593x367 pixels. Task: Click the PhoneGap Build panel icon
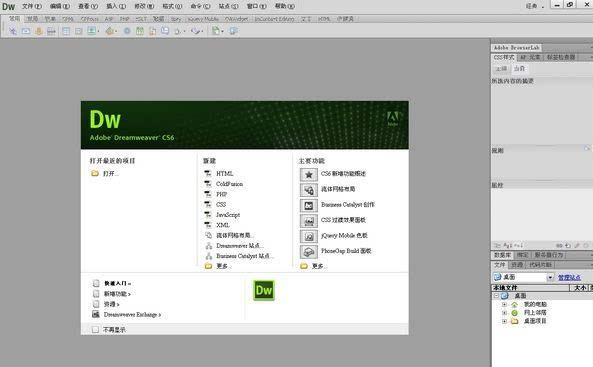click(309, 252)
